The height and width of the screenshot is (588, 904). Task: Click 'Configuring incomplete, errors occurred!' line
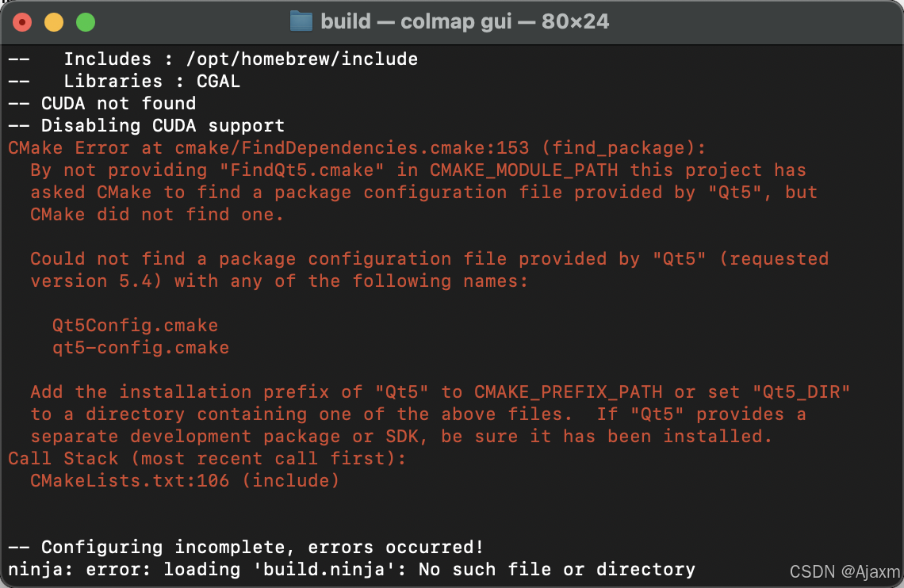click(246, 547)
